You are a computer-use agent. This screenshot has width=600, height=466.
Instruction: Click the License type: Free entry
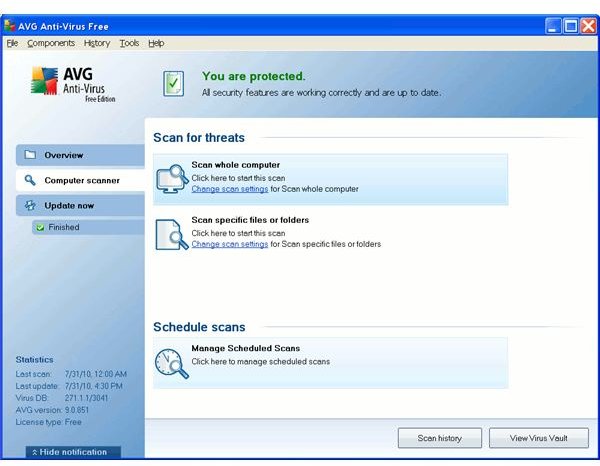(x=49, y=422)
